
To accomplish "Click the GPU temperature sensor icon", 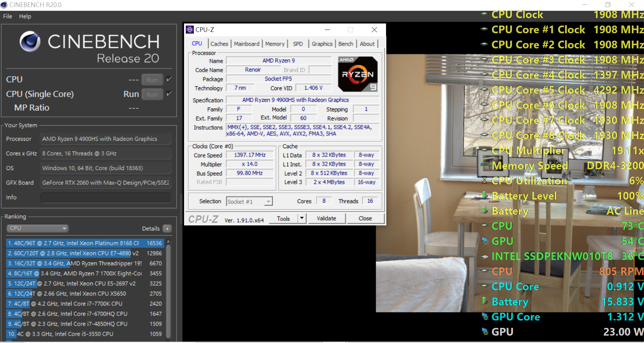I will (x=484, y=241).
